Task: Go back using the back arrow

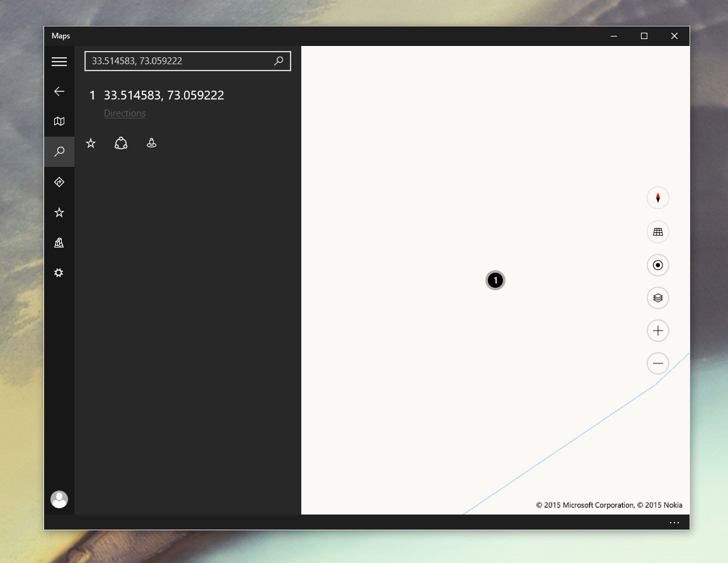Action: (x=59, y=91)
